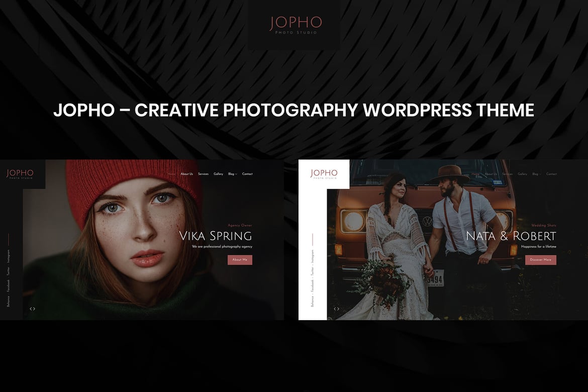This screenshot has height=392, width=588.
Task: Open the Behance link in the Nata & Robert demo sidebar
Action: 313,302
